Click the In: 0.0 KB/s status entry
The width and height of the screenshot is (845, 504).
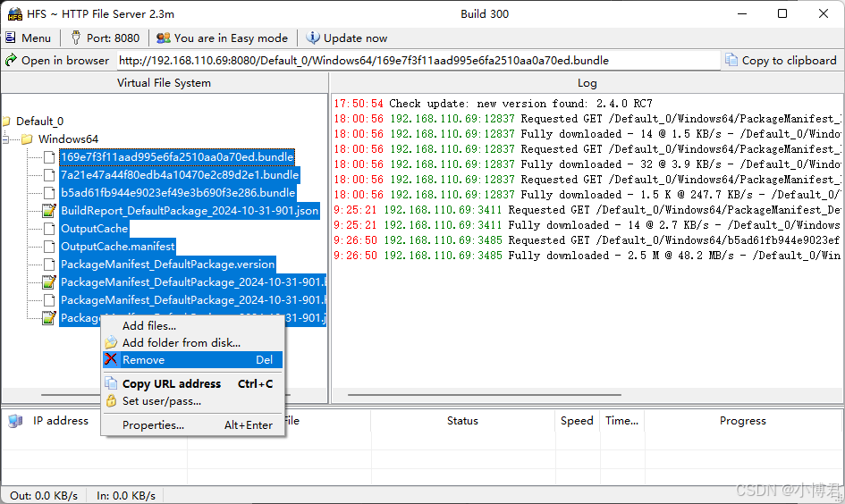pos(126,495)
